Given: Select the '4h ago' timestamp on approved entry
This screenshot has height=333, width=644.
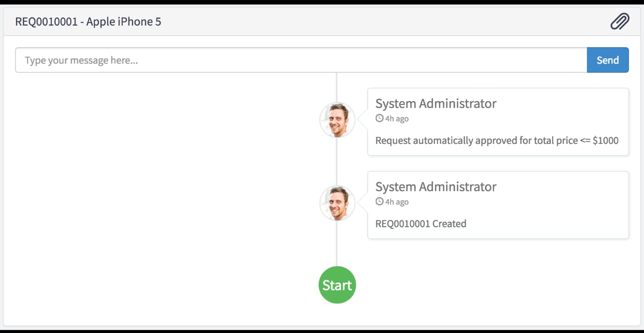Looking at the screenshot, I should click(397, 118).
